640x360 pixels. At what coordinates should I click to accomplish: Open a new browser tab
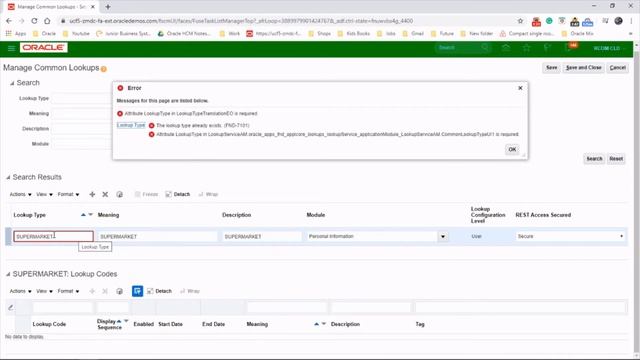point(108,7)
